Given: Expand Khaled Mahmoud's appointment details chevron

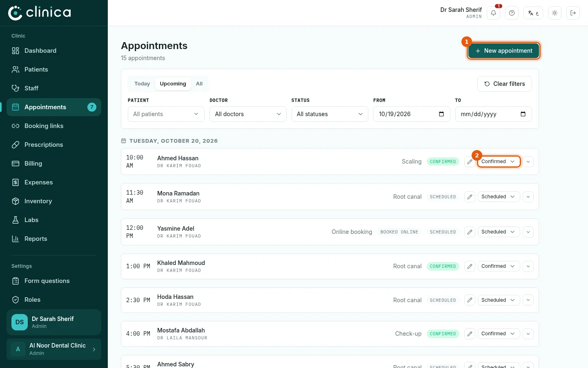Looking at the screenshot, I should [x=528, y=266].
